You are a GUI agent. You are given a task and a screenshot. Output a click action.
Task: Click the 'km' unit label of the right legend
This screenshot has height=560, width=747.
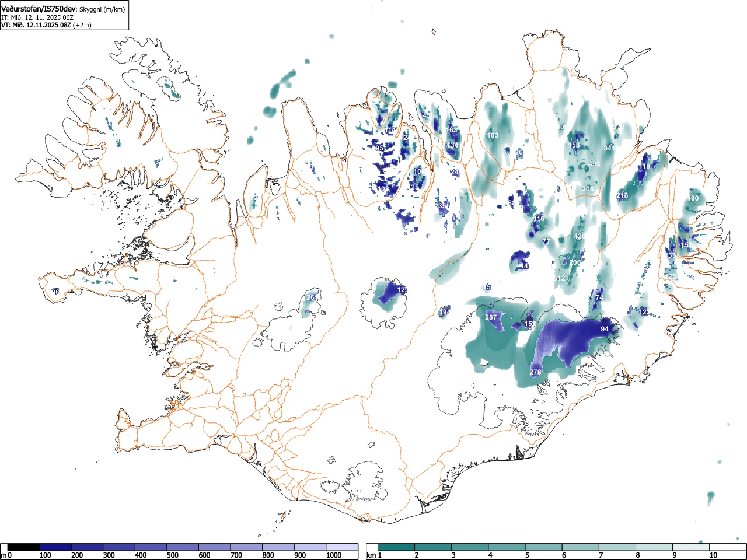371,555
